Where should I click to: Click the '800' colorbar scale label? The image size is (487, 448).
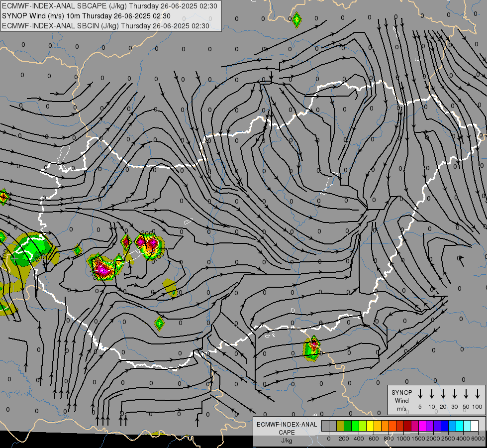click(x=389, y=439)
